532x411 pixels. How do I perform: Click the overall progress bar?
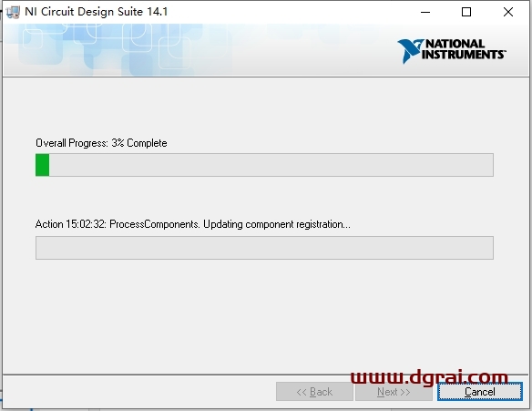click(x=264, y=165)
